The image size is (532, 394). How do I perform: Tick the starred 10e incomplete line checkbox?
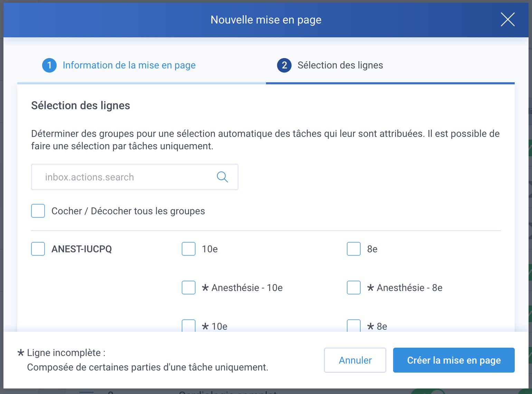pos(189,326)
